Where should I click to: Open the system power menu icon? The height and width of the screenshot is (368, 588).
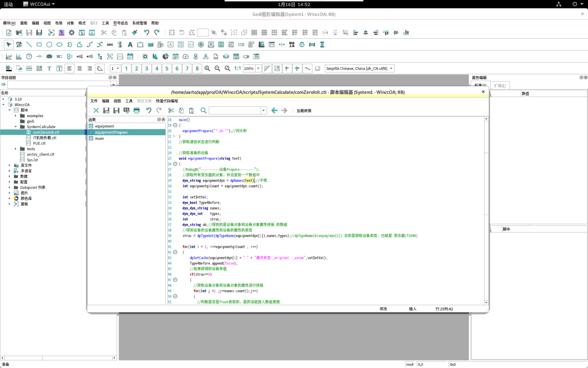574,4
